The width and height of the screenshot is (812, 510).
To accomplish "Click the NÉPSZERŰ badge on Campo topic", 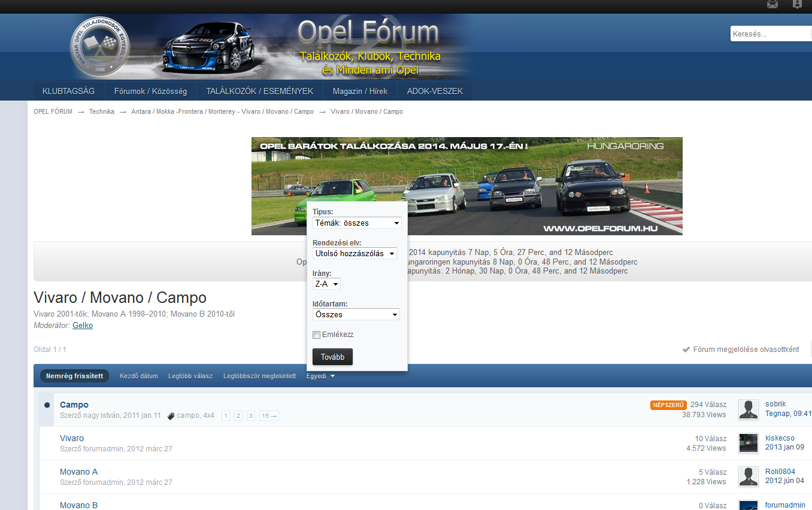I will 668,405.
